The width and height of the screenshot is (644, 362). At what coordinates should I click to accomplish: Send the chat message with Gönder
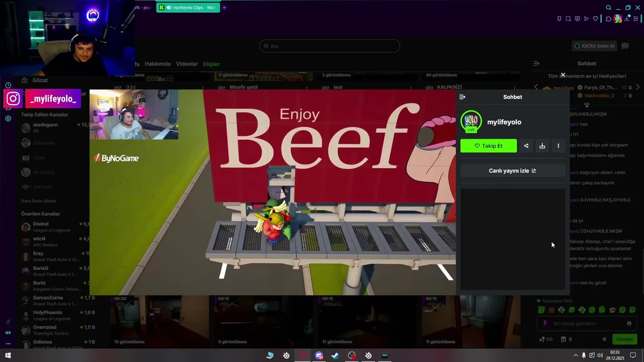[624, 339]
